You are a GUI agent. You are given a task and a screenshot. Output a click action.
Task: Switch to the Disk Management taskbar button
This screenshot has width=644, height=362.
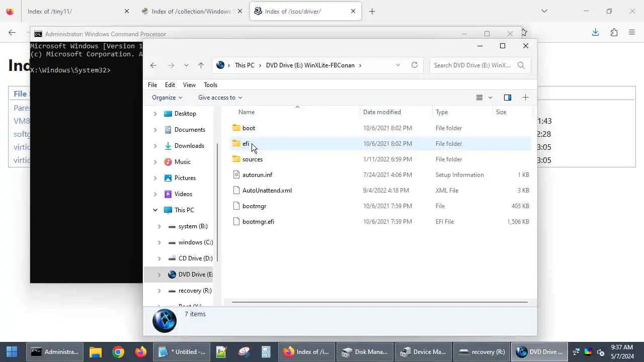[x=365, y=352]
